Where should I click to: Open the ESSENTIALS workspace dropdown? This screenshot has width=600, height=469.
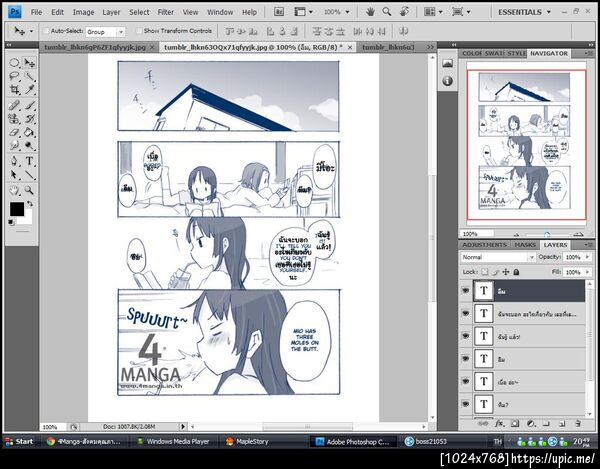tap(524, 12)
